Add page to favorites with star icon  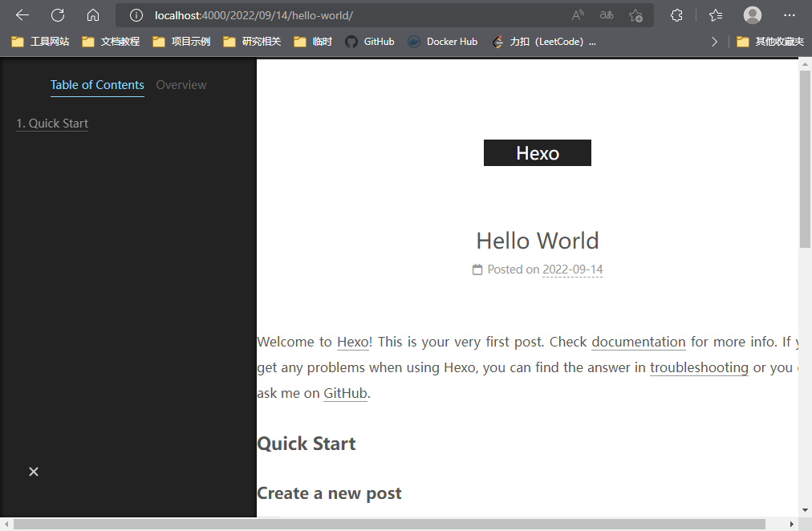click(x=635, y=15)
